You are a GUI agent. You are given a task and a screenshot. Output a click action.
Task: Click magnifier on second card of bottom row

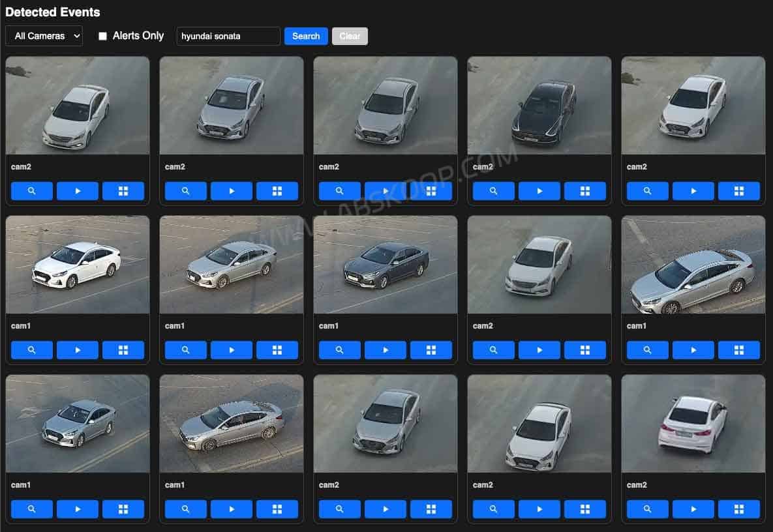[x=185, y=509]
